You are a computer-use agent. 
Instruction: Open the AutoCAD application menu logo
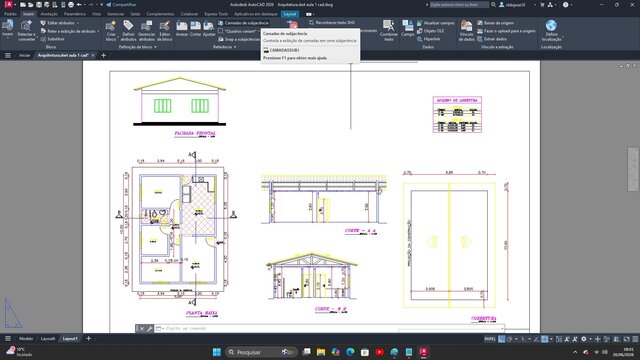8,4
